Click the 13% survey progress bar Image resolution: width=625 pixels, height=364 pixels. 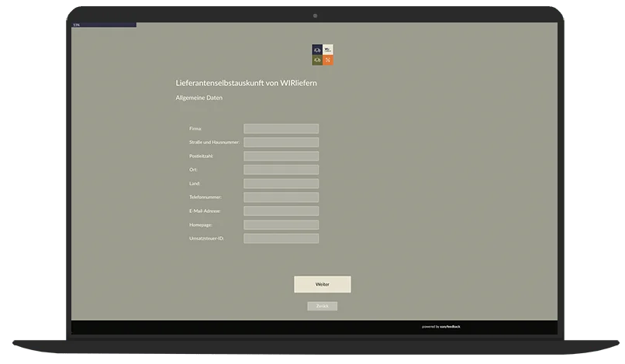[104, 25]
